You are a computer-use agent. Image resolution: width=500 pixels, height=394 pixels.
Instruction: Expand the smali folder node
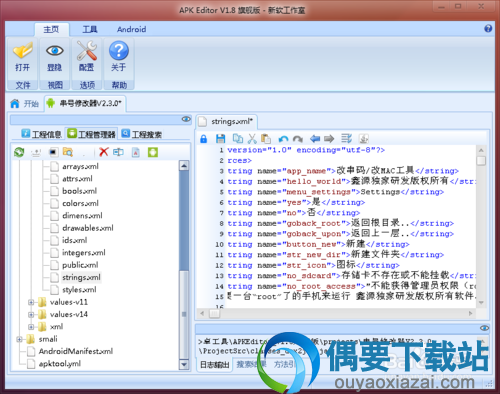tap(19, 339)
